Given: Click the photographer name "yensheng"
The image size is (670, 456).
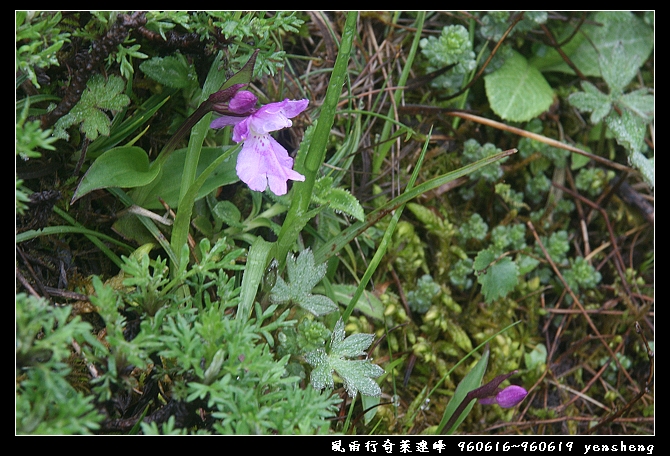Looking at the screenshot, I should click(619, 447).
